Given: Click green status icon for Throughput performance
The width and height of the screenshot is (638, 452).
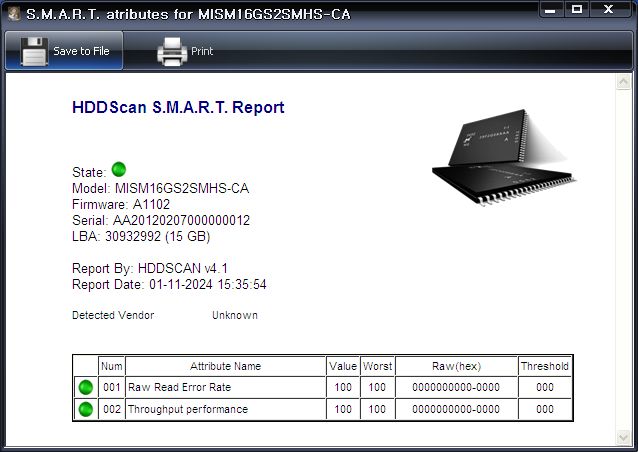Looking at the screenshot, I should coord(85,410).
